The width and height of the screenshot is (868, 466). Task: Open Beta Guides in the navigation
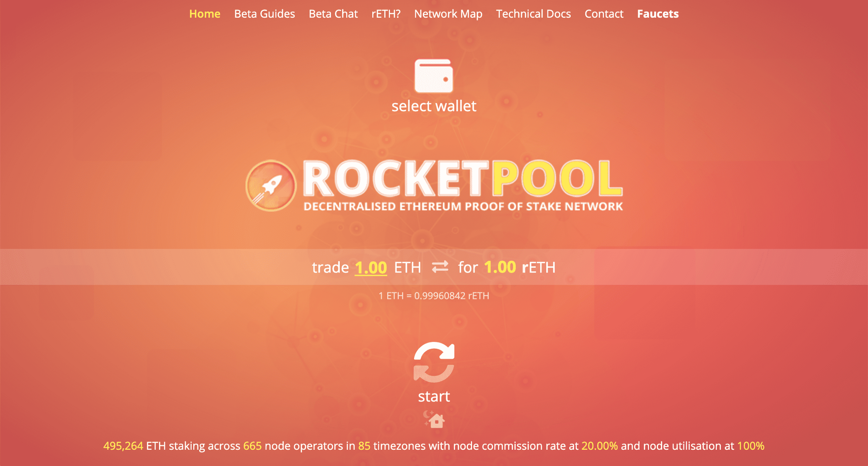tap(264, 14)
